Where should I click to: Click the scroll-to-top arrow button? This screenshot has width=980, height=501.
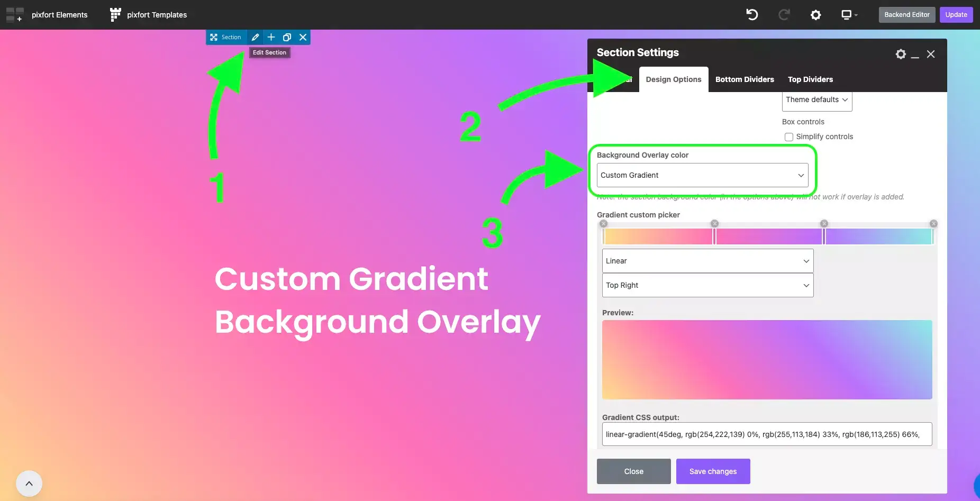pyautogui.click(x=29, y=484)
